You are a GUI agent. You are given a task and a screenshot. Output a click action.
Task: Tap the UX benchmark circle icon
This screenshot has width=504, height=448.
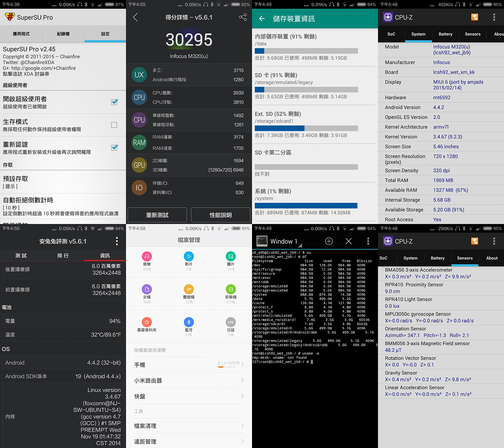[139, 75]
